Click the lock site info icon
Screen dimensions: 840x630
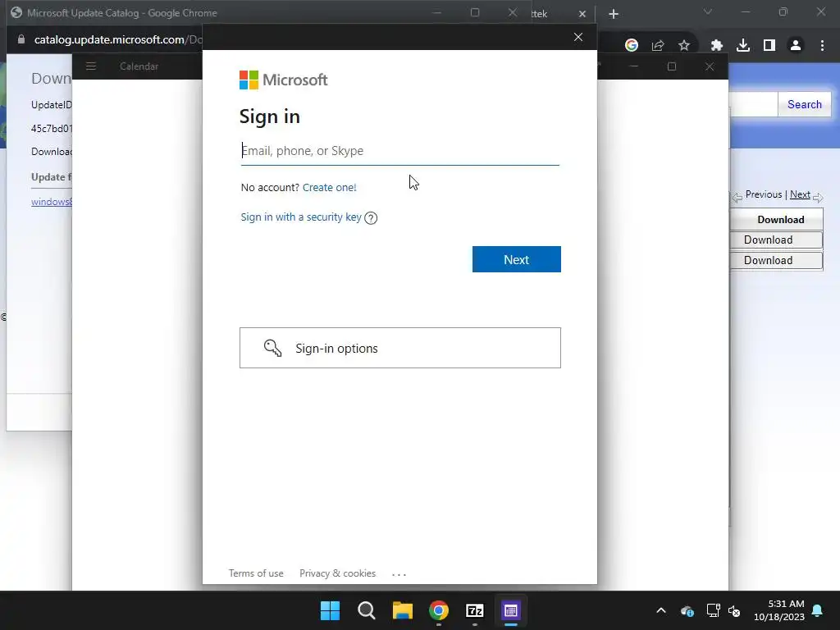21,39
